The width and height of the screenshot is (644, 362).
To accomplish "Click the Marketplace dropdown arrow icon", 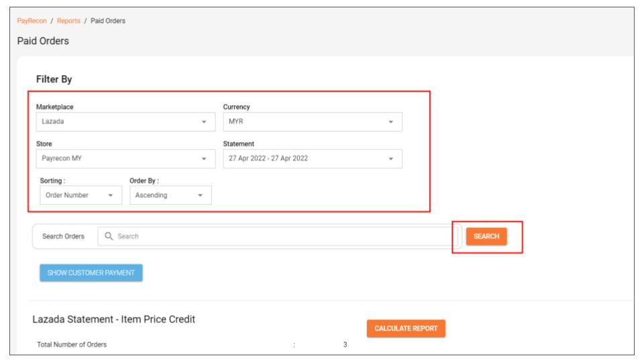I will (x=204, y=122).
